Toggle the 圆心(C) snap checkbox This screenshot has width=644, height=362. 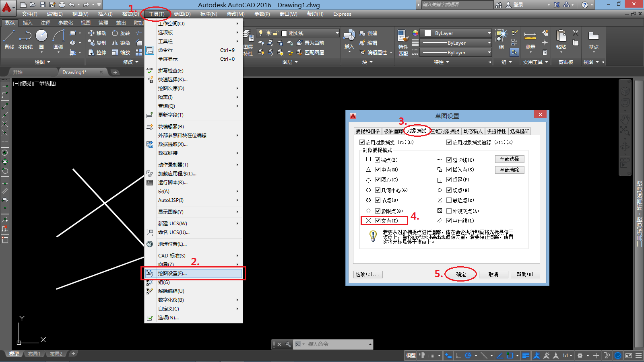point(378,180)
